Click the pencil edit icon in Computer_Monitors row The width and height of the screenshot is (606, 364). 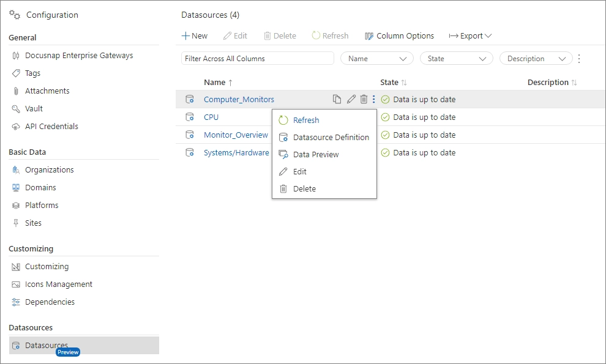351,99
